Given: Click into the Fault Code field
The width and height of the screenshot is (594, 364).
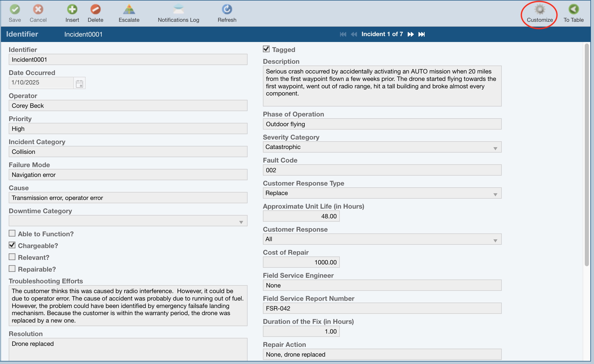Looking at the screenshot, I should [382, 170].
